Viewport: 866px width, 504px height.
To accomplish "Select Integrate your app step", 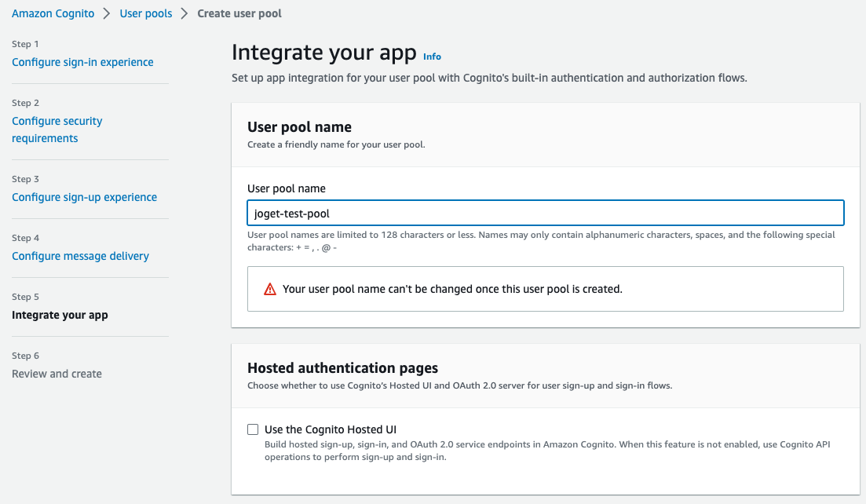I will pyautogui.click(x=60, y=315).
